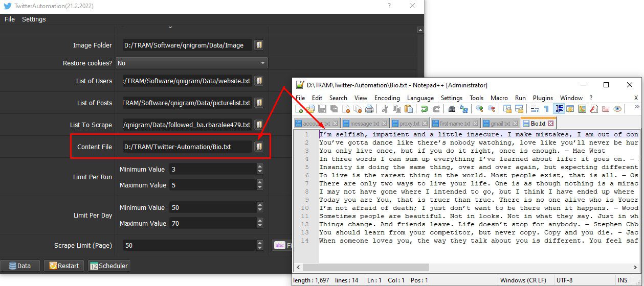This screenshot has width=644, height=286.
Task: Click Save All icon in Notepad++ toolbar
Action: (x=334, y=109)
